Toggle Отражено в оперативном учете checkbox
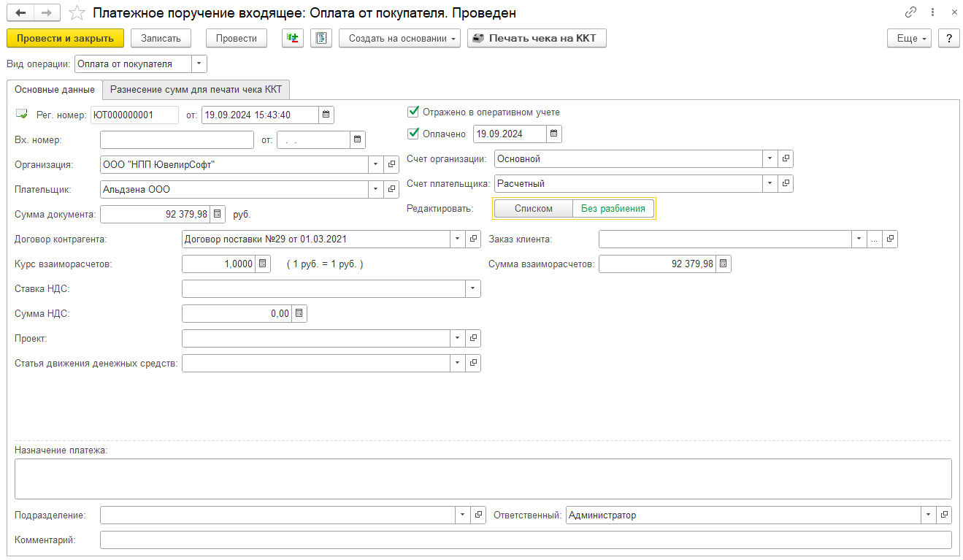 tap(413, 112)
